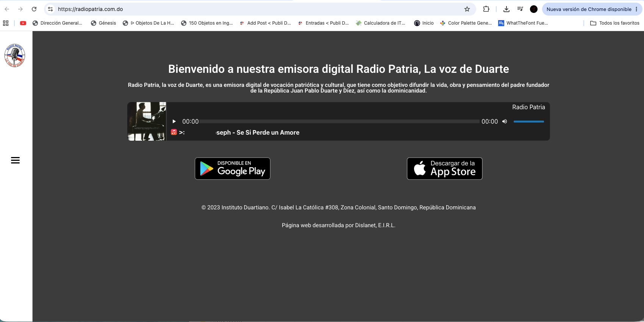Bookmark this page with the star
The image size is (644, 322).
click(467, 9)
